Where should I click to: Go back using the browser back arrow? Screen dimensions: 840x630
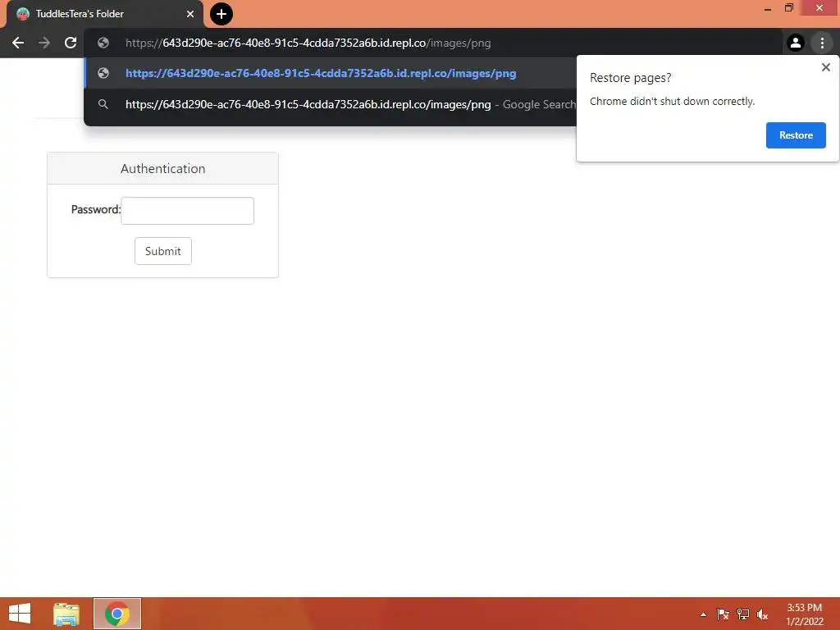[x=18, y=43]
